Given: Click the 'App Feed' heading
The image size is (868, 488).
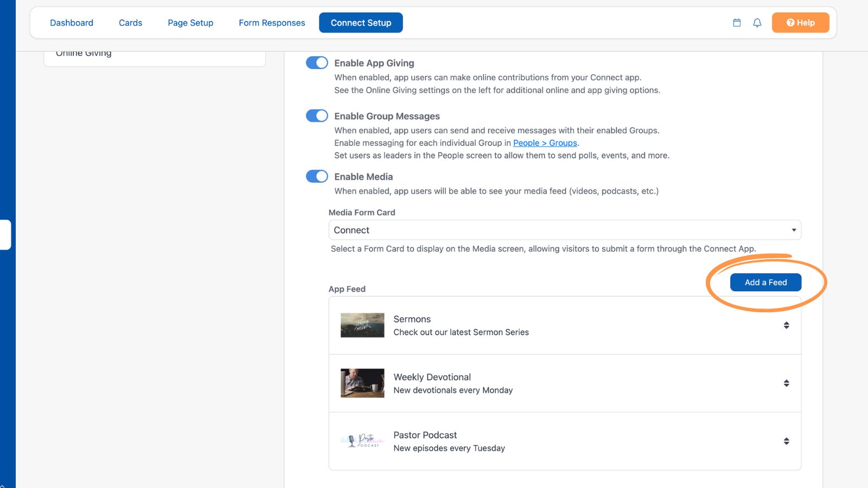Looking at the screenshot, I should coord(347,289).
